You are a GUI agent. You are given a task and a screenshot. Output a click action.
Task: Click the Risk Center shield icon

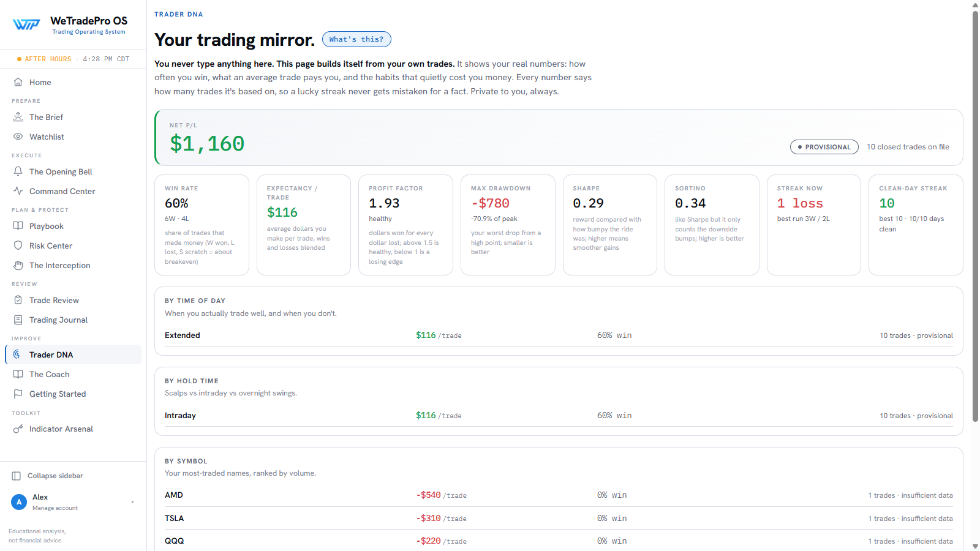tap(18, 246)
